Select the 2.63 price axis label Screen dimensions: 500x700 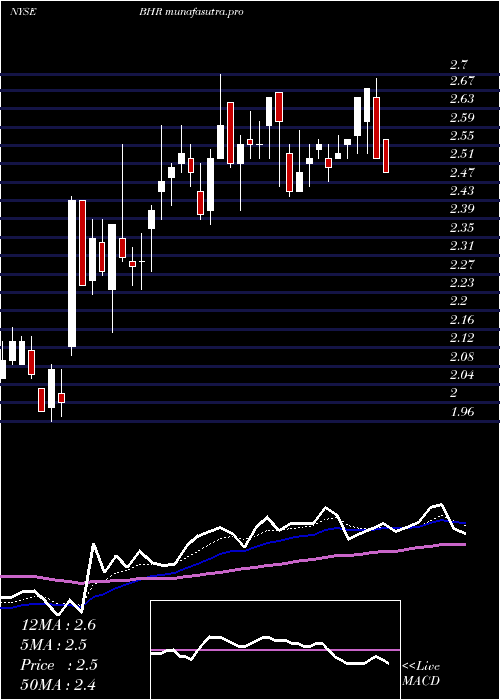462,99
